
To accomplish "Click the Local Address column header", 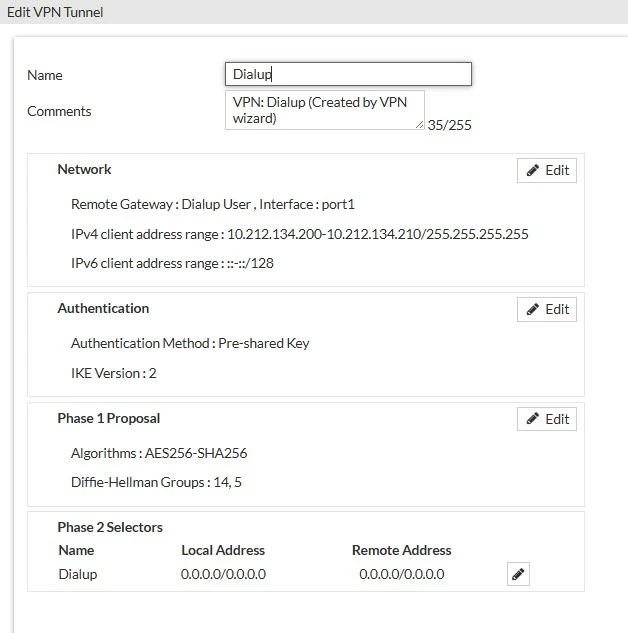I will (x=223, y=550).
